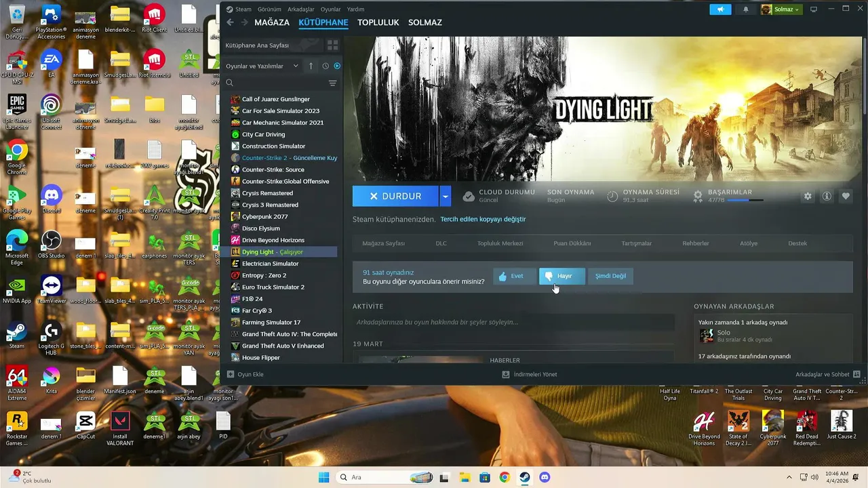Show Dying Light game info
The width and height of the screenshot is (868, 488).
(827, 196)
